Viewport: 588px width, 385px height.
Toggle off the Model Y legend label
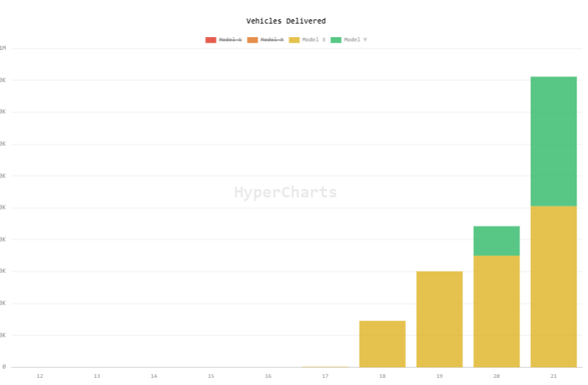point(355,40)
